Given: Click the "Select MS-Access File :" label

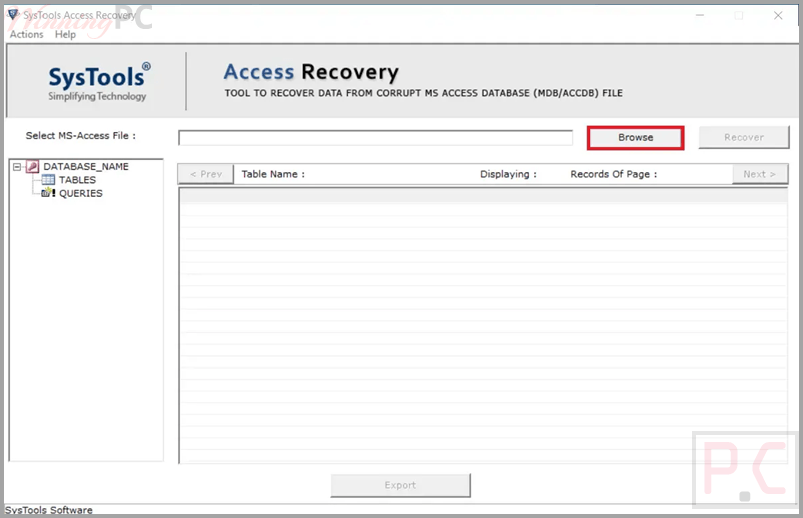Looking at the screenshot, I should point(80,136).
